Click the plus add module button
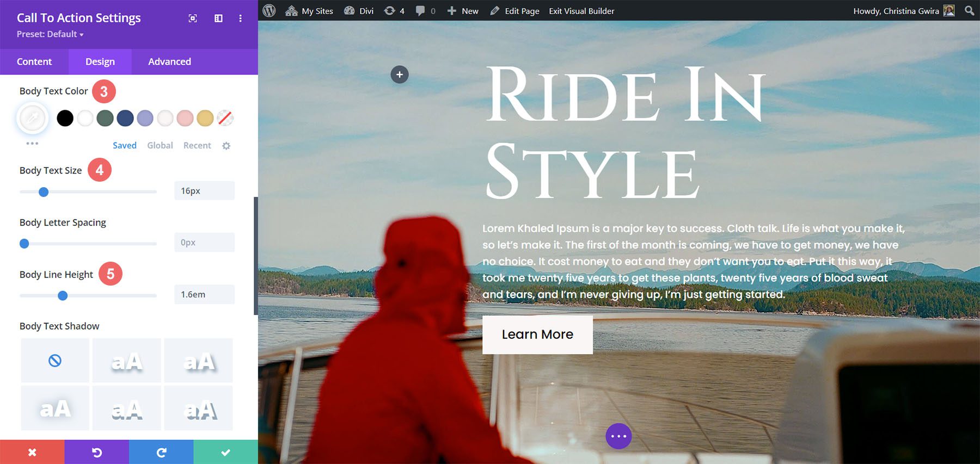Image resolution: width=980 pixels, height=464 pixels. click(400, 75)
